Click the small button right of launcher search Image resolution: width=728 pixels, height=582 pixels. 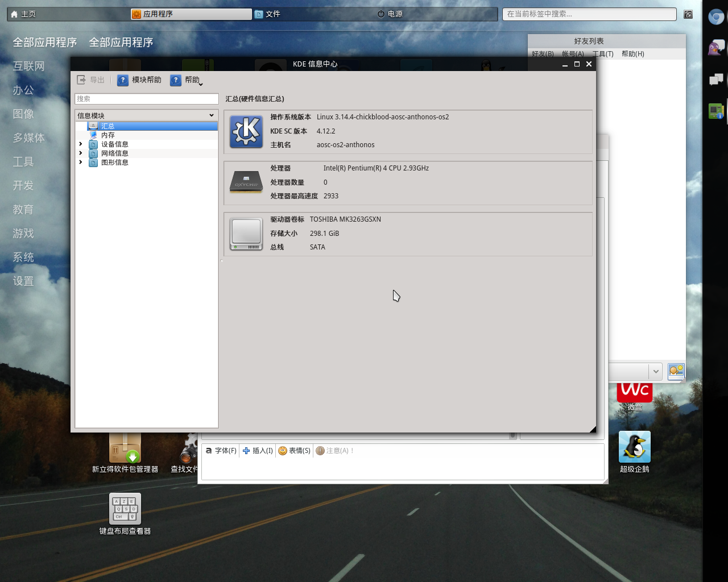[688, 14]
